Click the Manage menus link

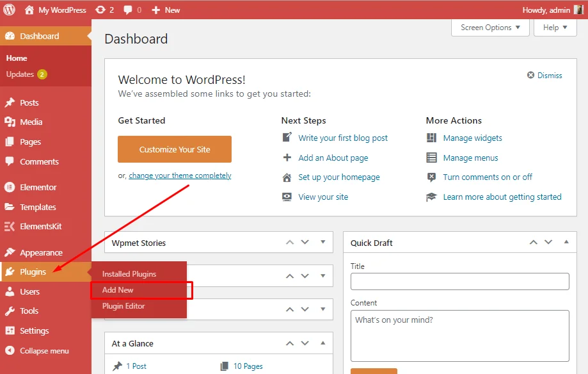tap(471, 158)
